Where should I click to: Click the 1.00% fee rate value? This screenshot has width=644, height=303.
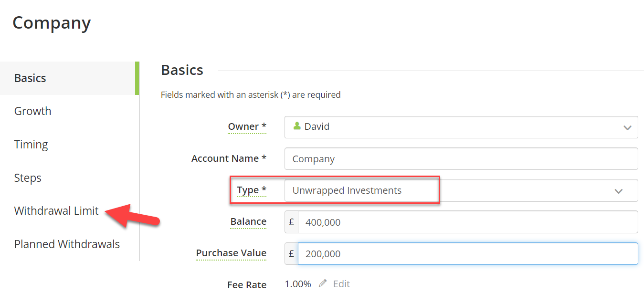[298, 284]
